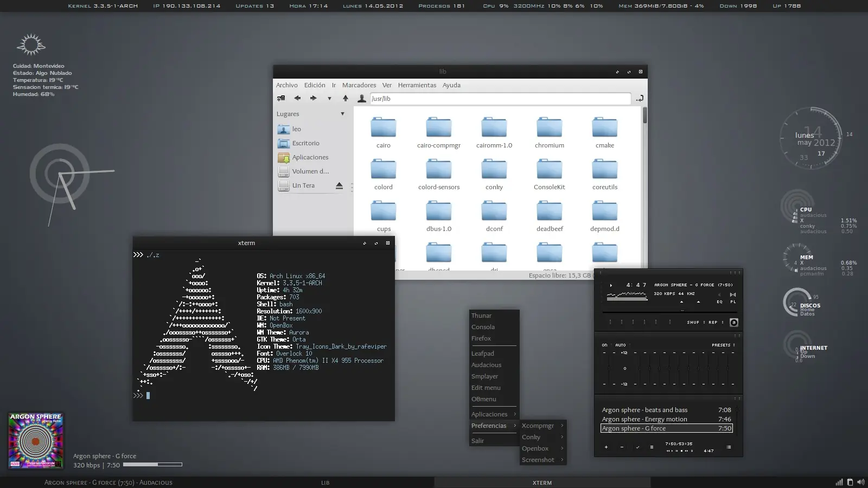Open the Marcadores menu
This screenshot has width=868, height=488.
coord(359,85)
